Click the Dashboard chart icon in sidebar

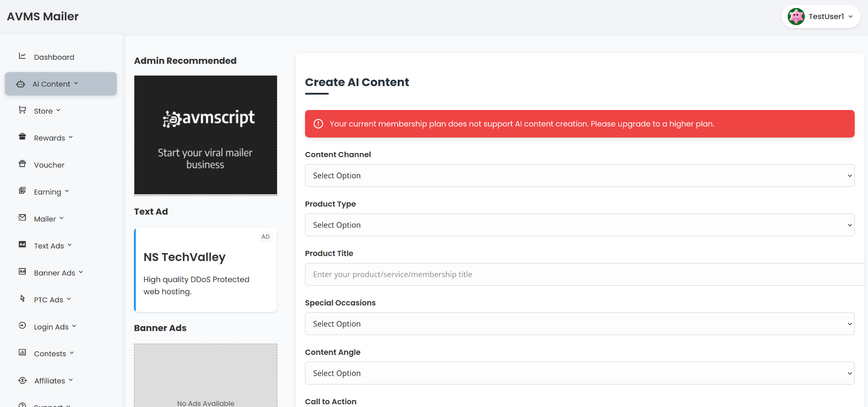tap(22, 56)
